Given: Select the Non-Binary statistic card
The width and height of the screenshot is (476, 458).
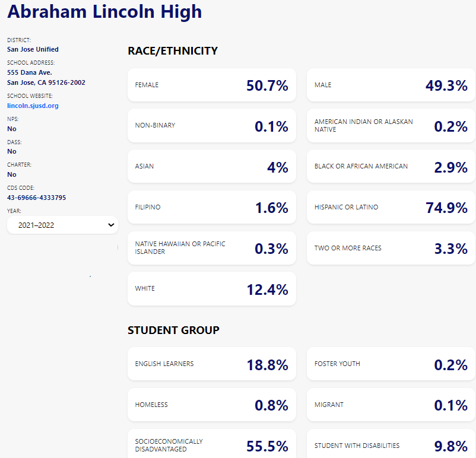Looking at the screenshot, I should pos(211,126).
